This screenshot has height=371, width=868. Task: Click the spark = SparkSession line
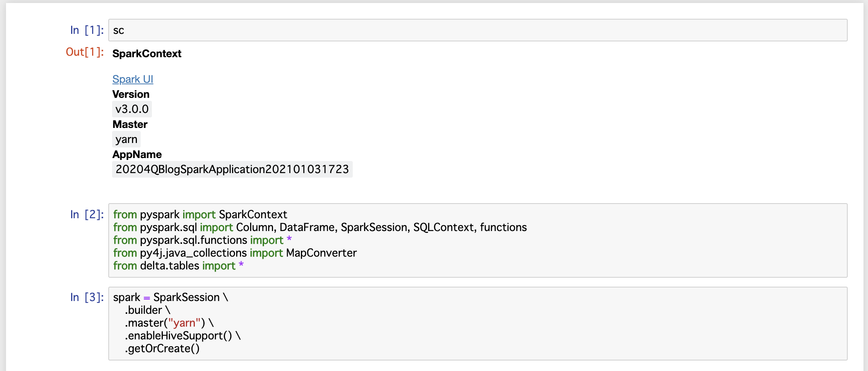tap(171, 297)
